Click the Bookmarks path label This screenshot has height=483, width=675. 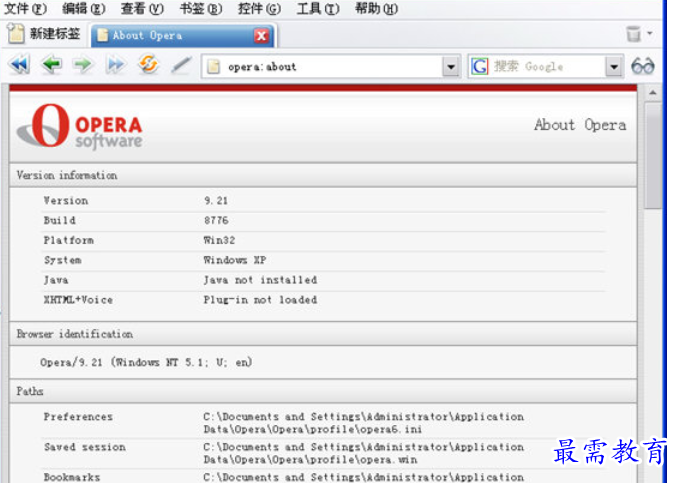[71, 477]
